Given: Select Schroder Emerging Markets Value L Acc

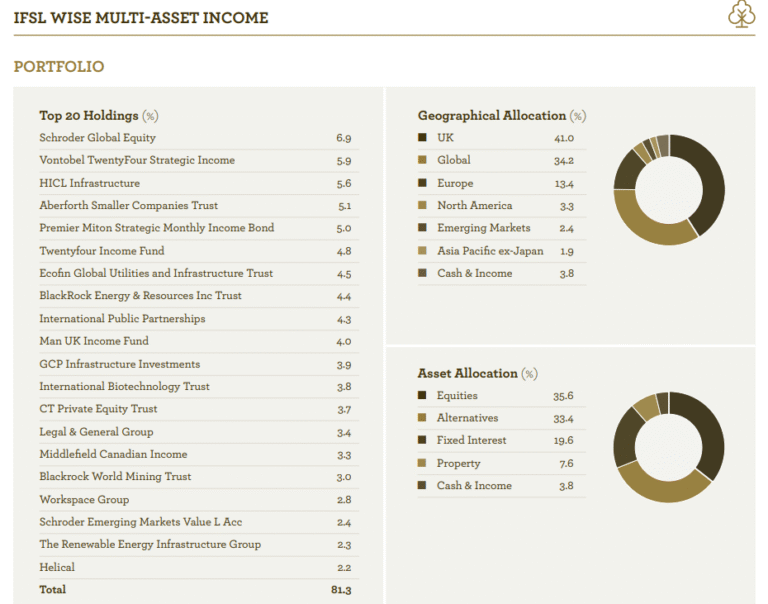Looking at the screenshot, I should click(x=199, y=522).
